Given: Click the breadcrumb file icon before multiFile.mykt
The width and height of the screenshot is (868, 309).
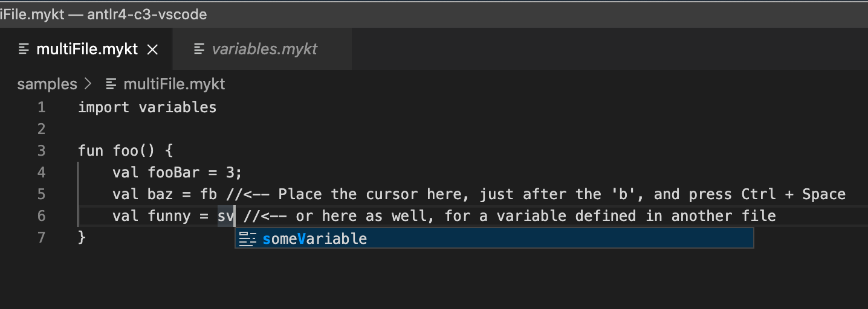Looking at the screenshot, I should (x=111, y=84).
